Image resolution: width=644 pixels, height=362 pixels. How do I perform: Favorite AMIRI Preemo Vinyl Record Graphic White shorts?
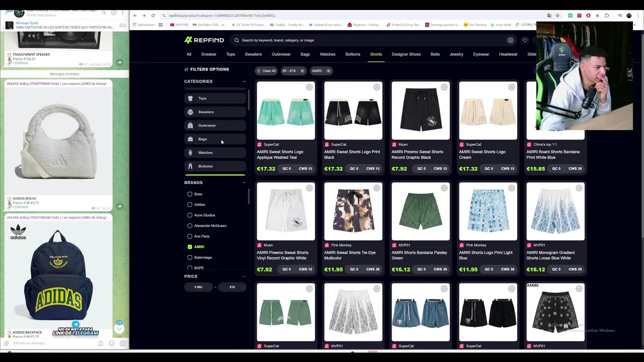309,188
